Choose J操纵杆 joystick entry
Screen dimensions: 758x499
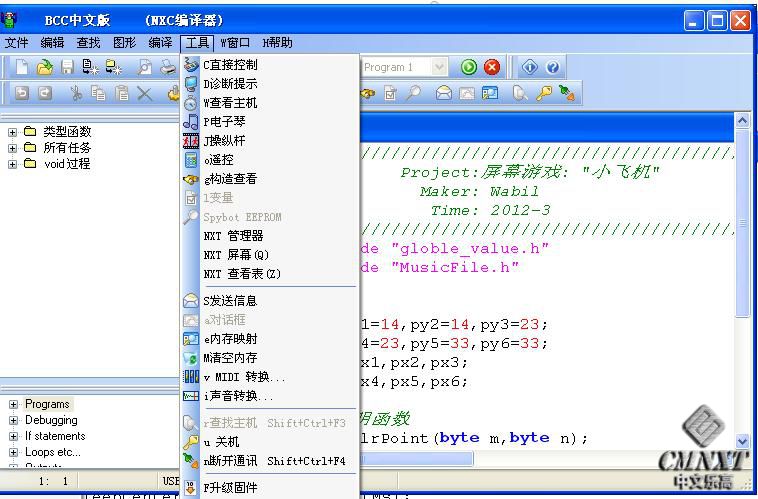(270, 141)
